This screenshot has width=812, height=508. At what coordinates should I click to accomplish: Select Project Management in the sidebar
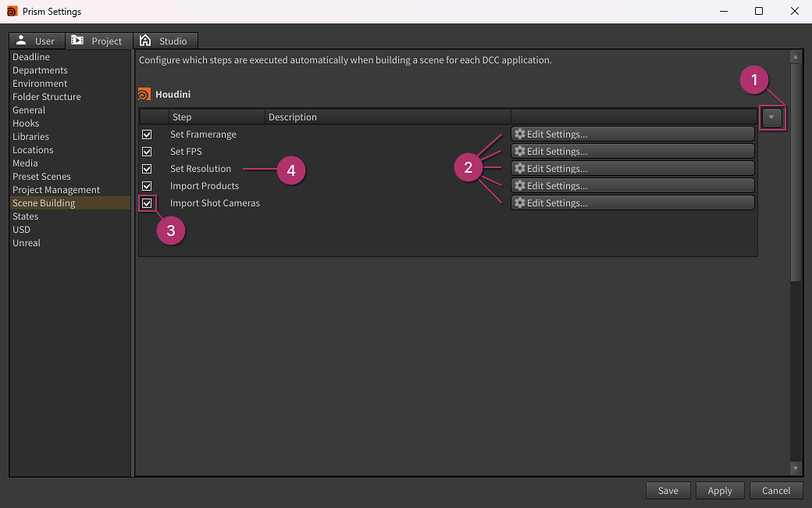[x=56, y=189]
